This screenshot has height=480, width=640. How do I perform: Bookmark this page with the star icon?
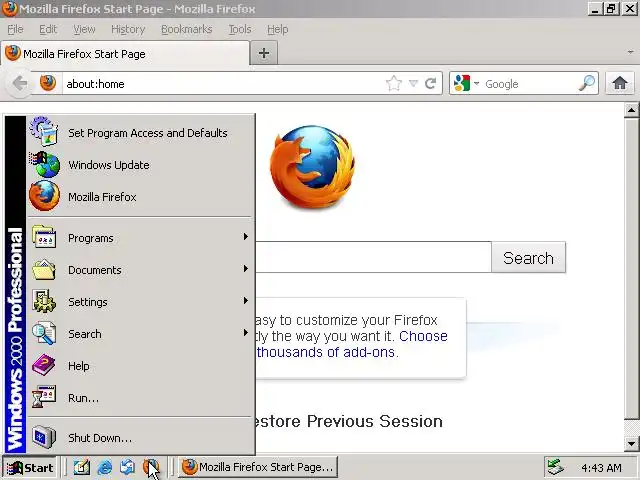[393, 84]
